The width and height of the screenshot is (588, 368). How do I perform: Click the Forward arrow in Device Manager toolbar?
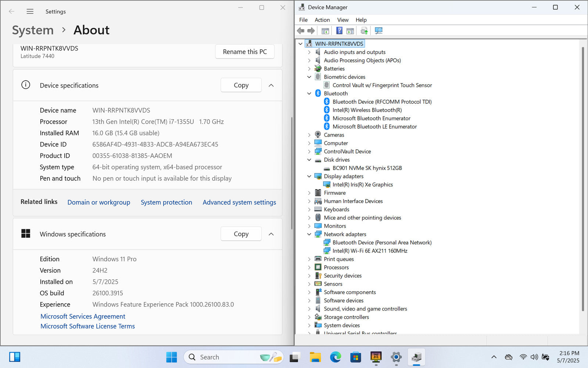coord(311,31)
